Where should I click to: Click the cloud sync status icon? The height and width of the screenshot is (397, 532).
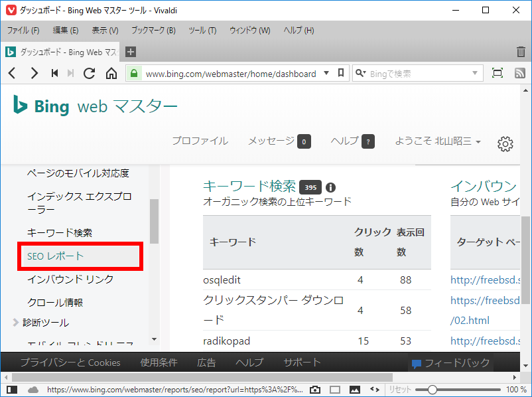(x=33, y=390)
